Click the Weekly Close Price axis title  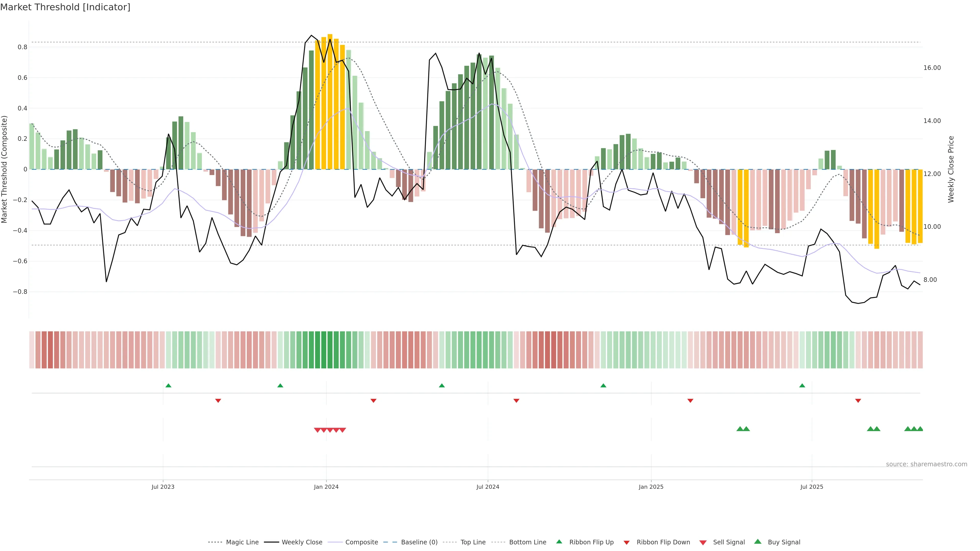tap(951, 169)
